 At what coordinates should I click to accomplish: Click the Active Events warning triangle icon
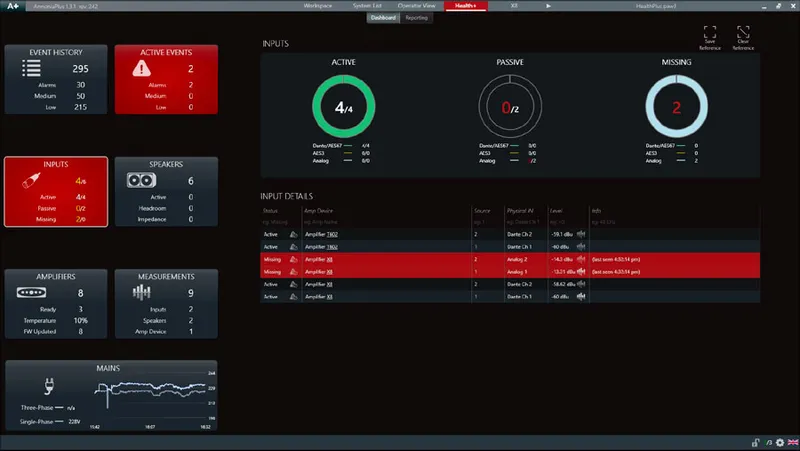coord(141,68)
